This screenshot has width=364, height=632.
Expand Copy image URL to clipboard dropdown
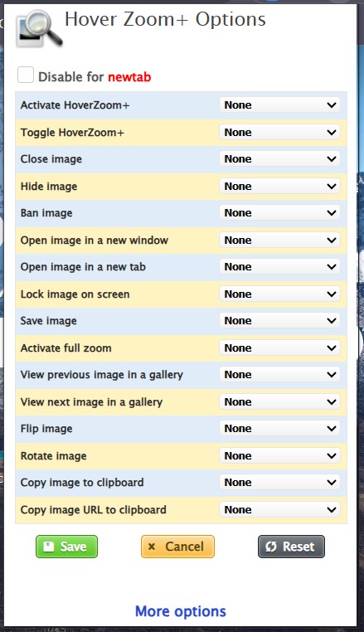[279, 510]
